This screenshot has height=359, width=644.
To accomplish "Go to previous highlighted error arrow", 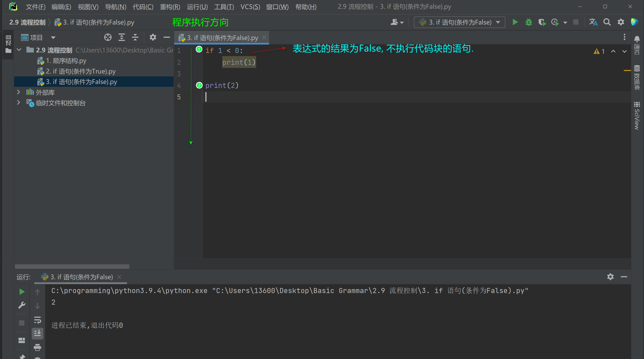I will (x=613, y=51).
